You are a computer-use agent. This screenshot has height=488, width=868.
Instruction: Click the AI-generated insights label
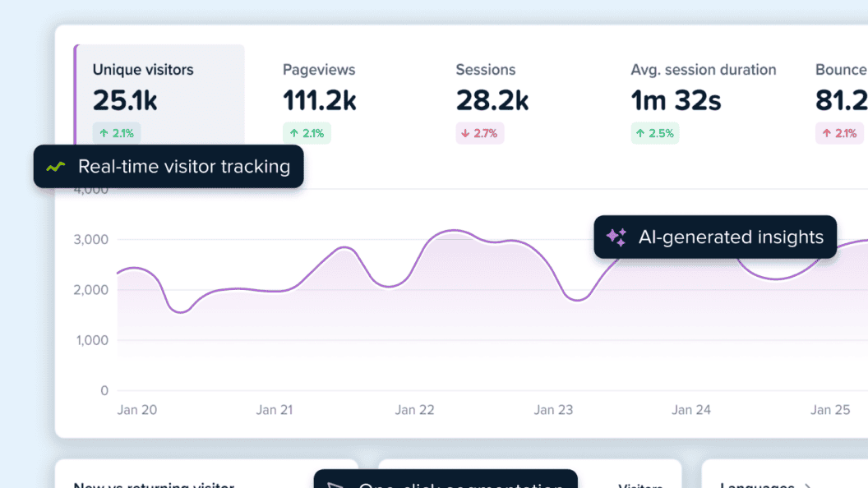point(730,237)
